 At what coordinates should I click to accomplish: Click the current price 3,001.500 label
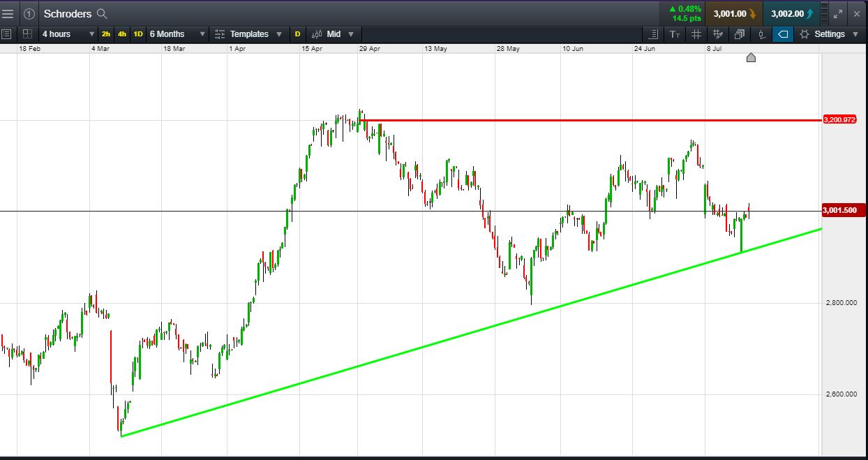[x=844, y=210]
